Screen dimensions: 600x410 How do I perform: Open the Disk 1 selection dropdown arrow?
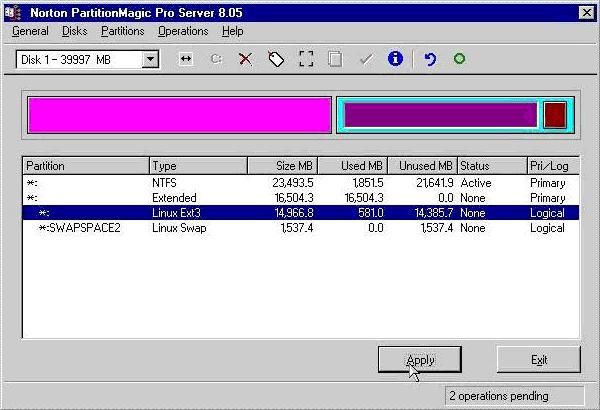(150, 59)
